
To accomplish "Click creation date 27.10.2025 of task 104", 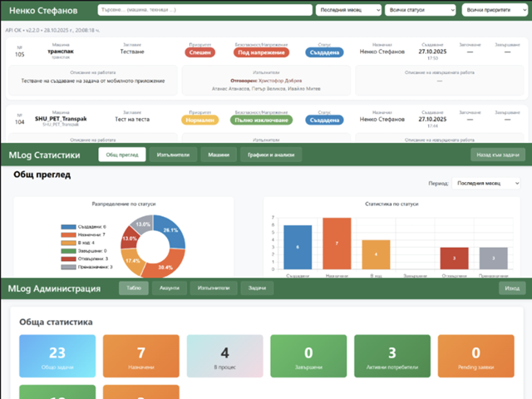I will (x=432, y=119).
